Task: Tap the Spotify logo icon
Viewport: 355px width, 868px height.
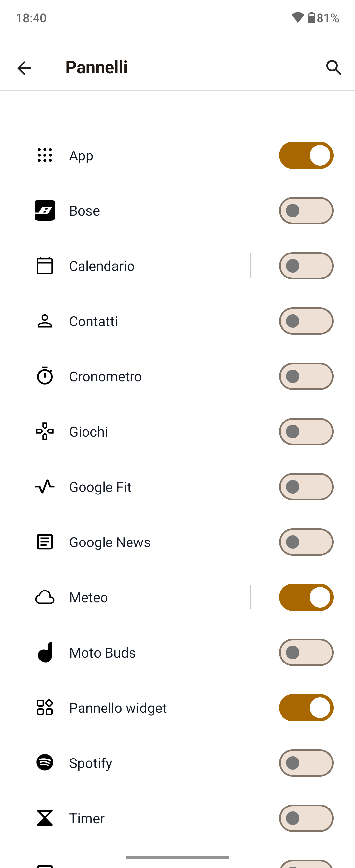Action: coord(45,762)
